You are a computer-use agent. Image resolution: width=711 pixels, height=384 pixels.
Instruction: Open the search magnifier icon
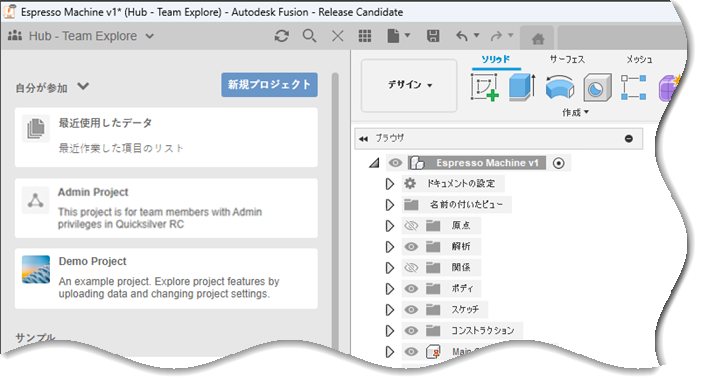tap(309, 36)
